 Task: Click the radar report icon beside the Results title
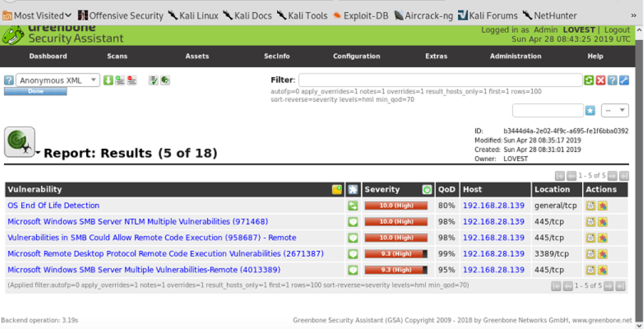19,142
